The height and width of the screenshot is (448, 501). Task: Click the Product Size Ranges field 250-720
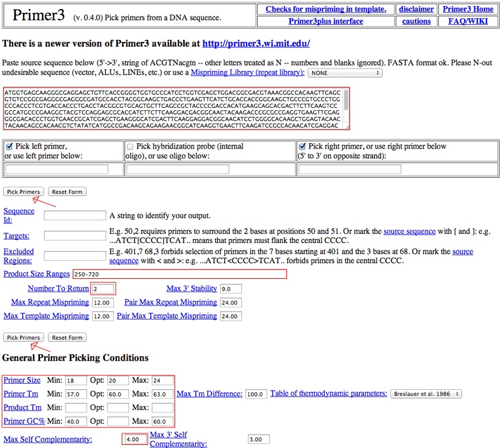pyautogui.click(x=180, y=274)
